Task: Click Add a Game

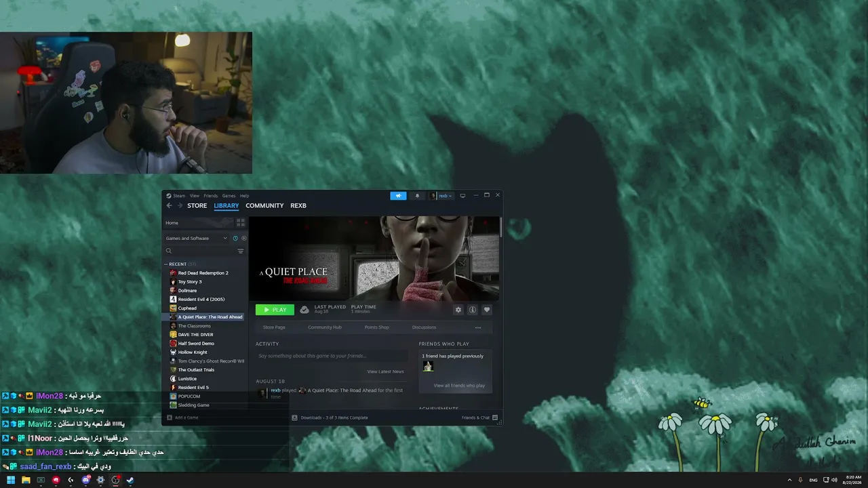Action: [x=183, y=418]
